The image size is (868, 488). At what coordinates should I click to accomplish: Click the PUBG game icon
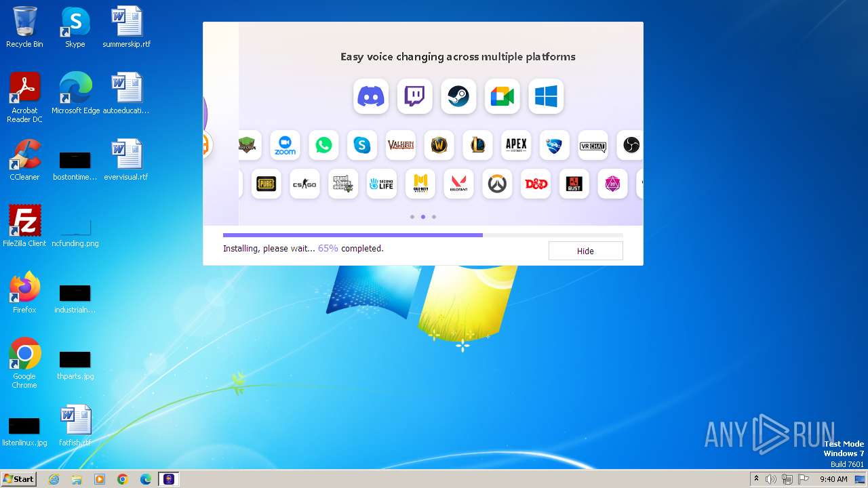pyautogui.click(x=266, y=184)
